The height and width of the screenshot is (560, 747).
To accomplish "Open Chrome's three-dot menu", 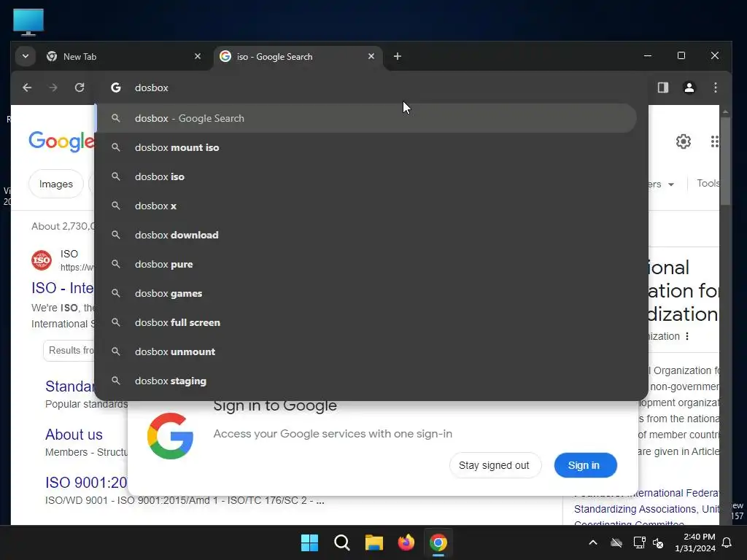I will coord(715,87).
